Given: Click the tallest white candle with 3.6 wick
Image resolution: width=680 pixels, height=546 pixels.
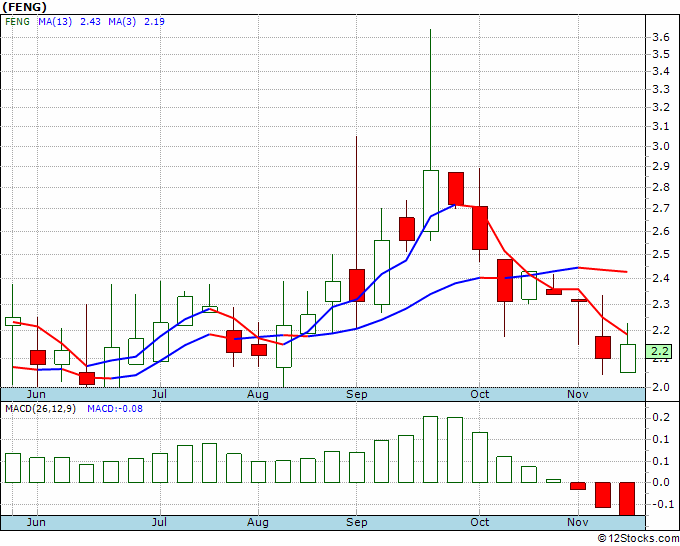Looking at the screenshot, I should pos(431,200).
